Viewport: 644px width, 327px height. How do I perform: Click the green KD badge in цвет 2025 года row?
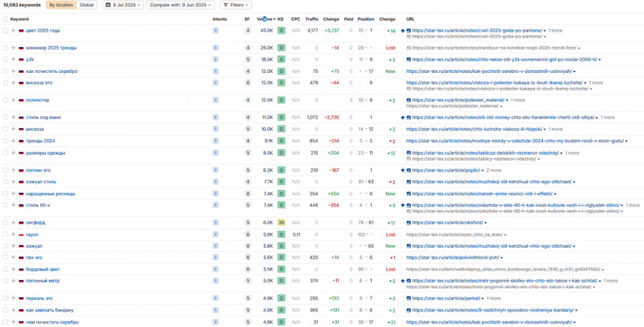pos(281,30)
